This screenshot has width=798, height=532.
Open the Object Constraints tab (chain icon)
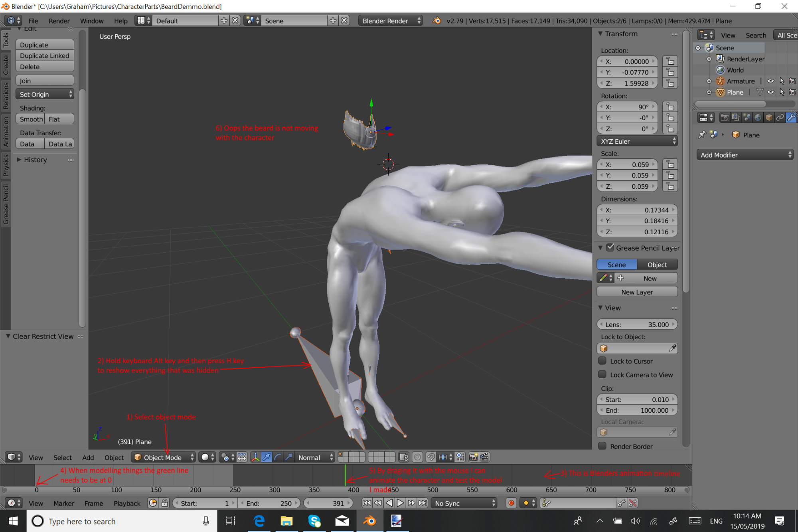click(780, 118)
